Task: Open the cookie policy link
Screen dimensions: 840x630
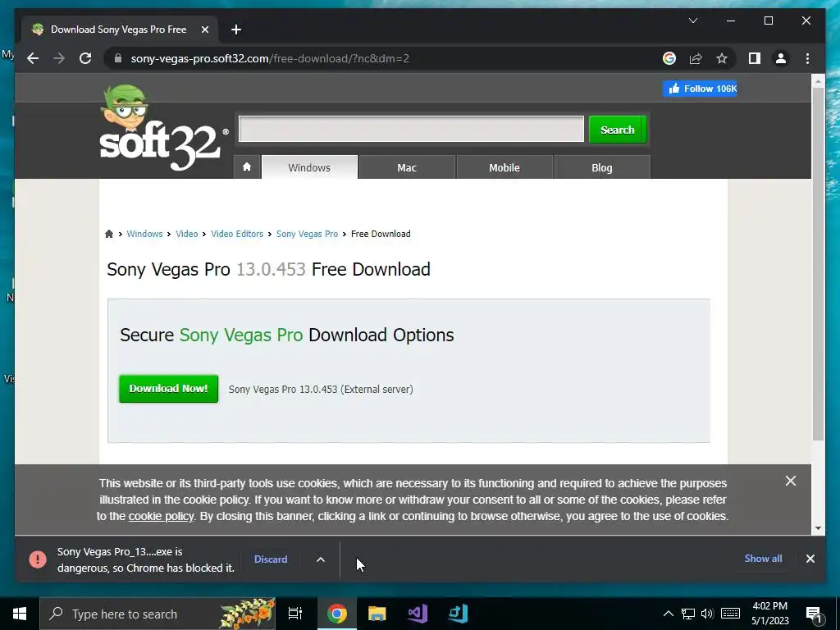Action: (x=161, y=517)
